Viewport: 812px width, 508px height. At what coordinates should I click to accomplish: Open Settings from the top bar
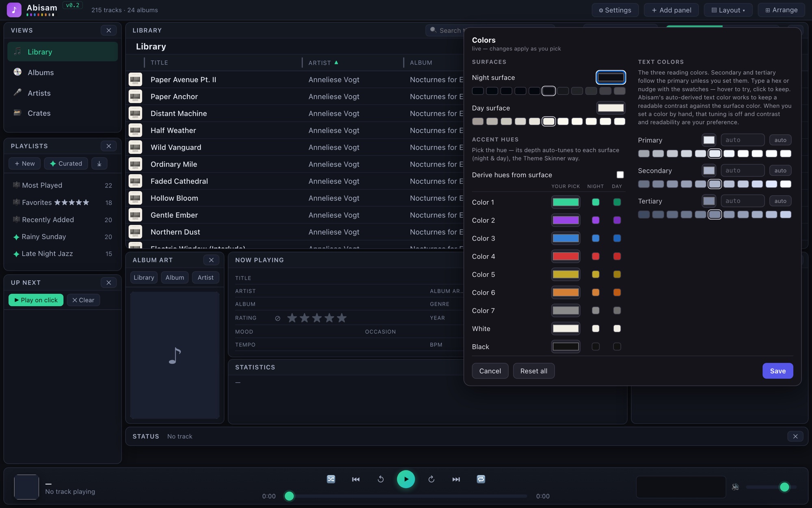[615, 10]
